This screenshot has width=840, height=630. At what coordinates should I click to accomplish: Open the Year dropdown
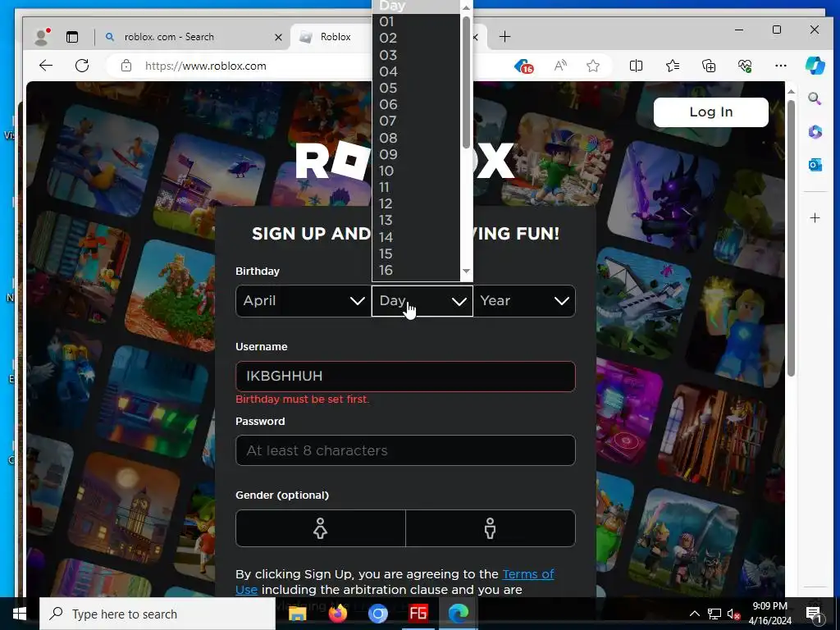coord(524,300)
